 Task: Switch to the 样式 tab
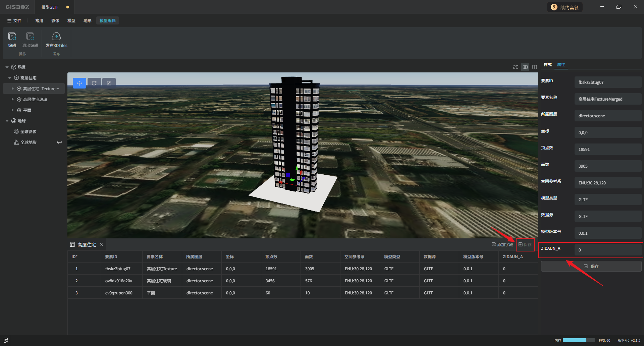tap(547, 65)
